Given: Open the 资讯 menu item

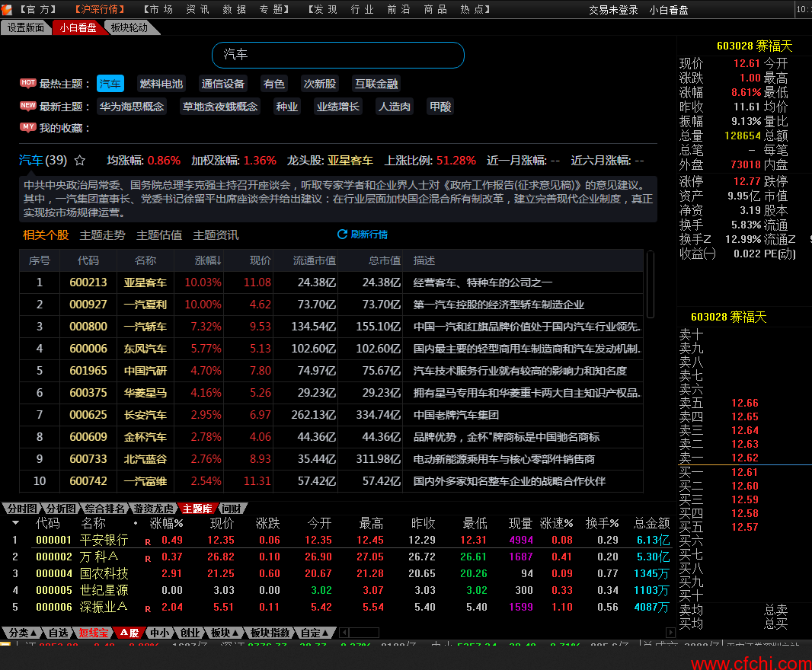Looking at the screenshot, I should pos(197,9).
